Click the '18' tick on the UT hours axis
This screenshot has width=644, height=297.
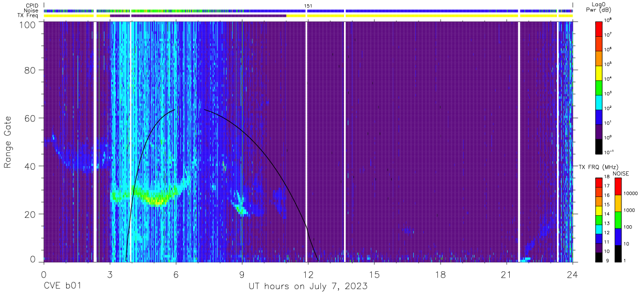click(440, 274)
